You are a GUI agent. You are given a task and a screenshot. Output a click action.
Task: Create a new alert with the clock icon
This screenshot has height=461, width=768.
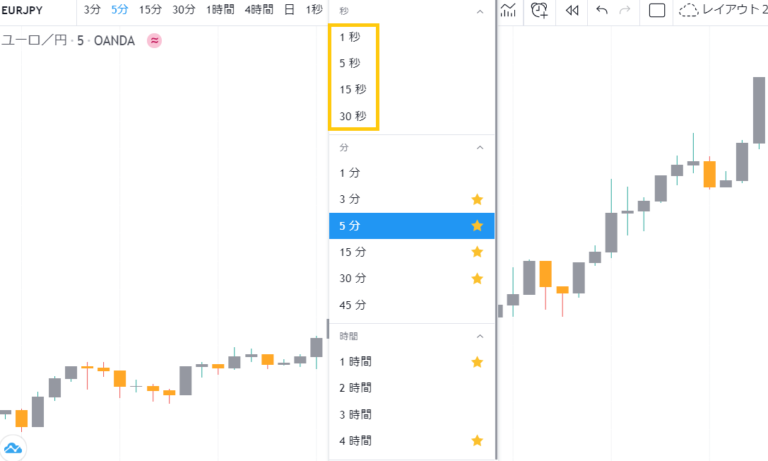[539, 10]
